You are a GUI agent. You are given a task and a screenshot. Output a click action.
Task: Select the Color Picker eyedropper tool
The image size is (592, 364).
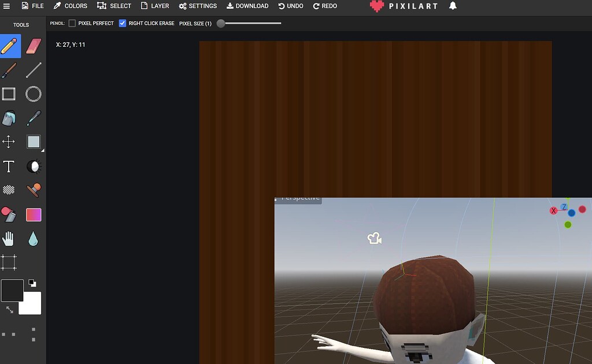pos(33,118)
